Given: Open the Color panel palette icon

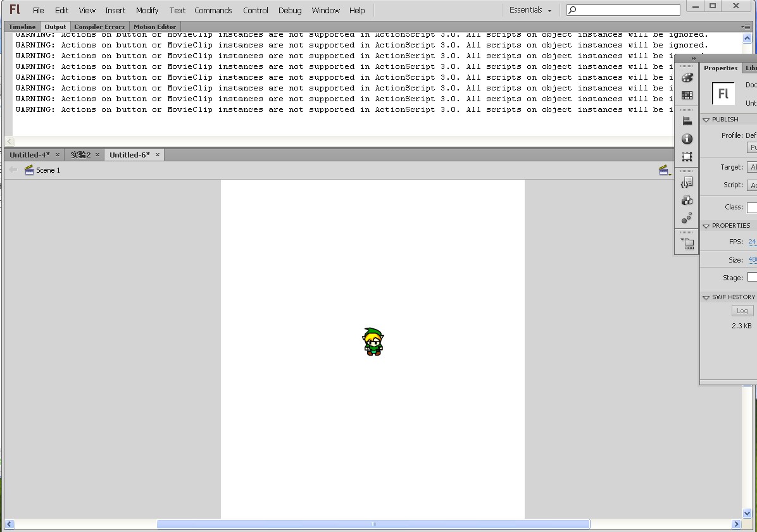Looking at the screenshot, I should 687,78.
